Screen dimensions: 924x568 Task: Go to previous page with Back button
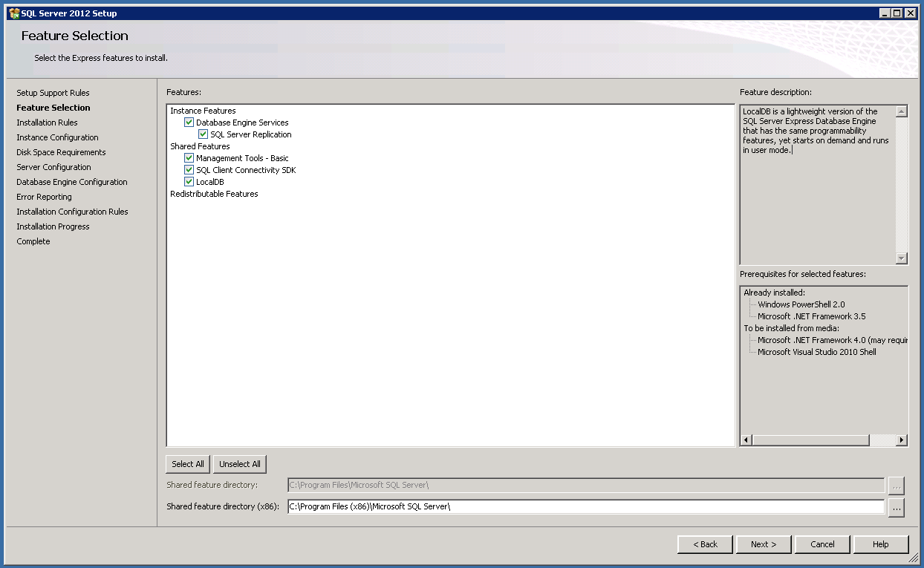tap(705, 544)
